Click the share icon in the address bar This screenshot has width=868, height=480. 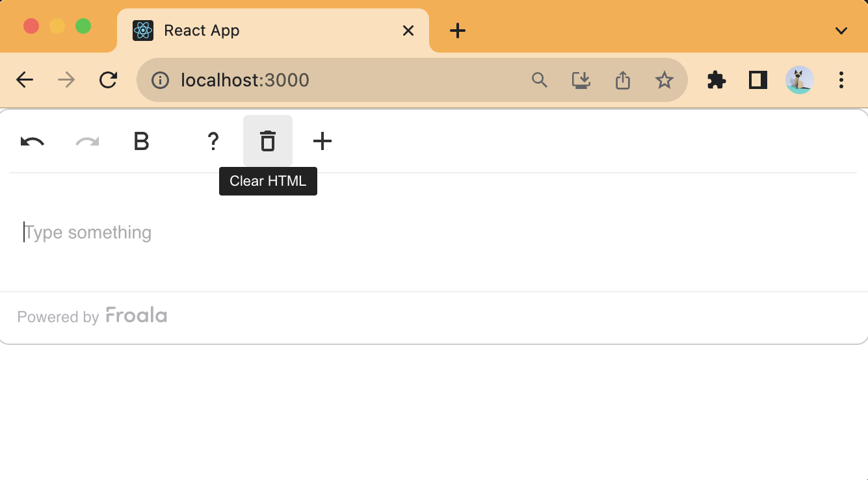pyautogui.click(x=622, y=80)
